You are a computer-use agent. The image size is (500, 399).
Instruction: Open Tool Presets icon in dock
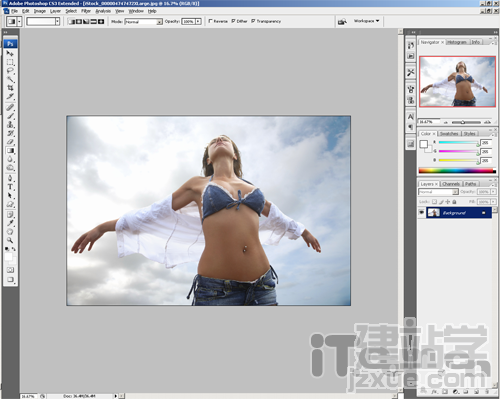(411, 72)
